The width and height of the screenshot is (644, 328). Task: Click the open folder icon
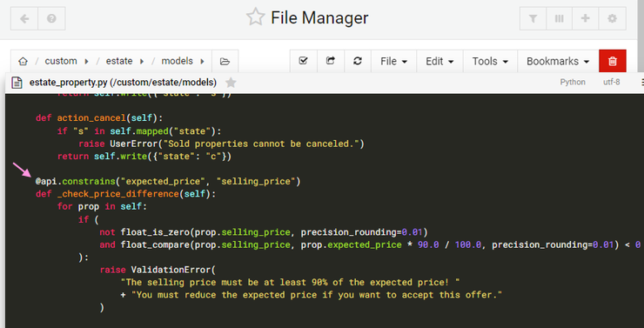[225, 61]
